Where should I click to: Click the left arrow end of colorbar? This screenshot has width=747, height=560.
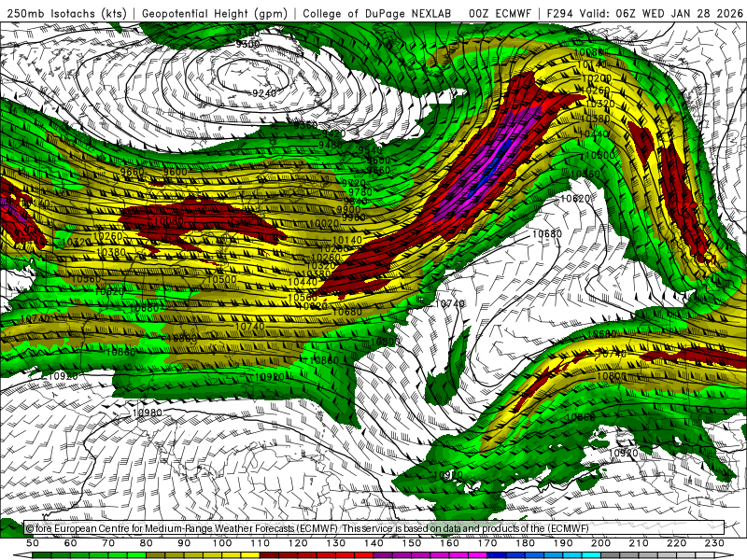22,555
